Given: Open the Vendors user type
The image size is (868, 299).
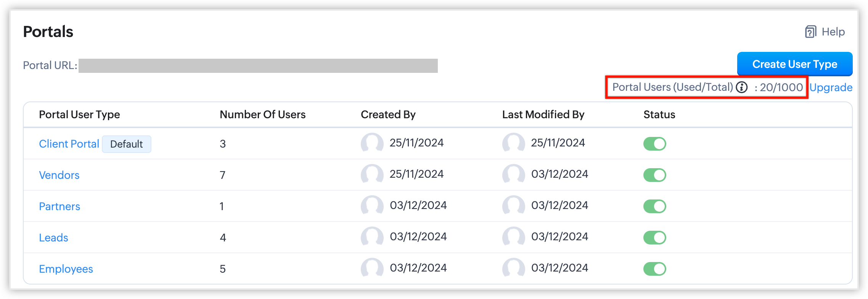Looking at the screenshot, I should pyautogui.click(x=59, y=175).
